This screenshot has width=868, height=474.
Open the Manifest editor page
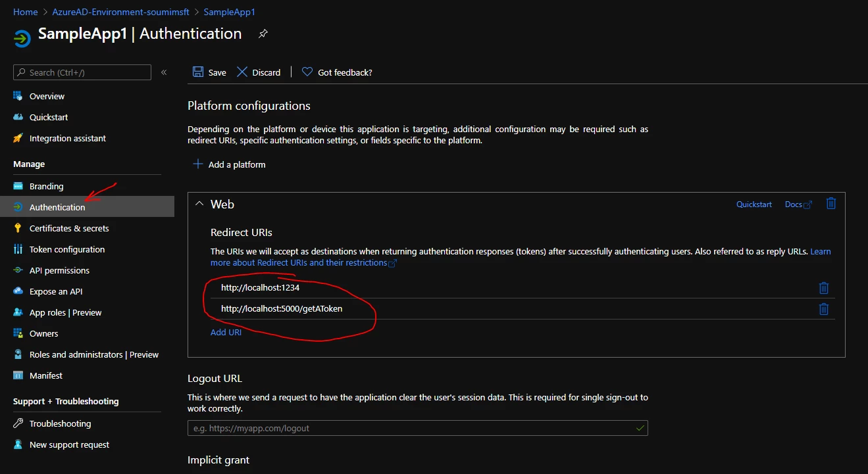[x=46, y=375]
